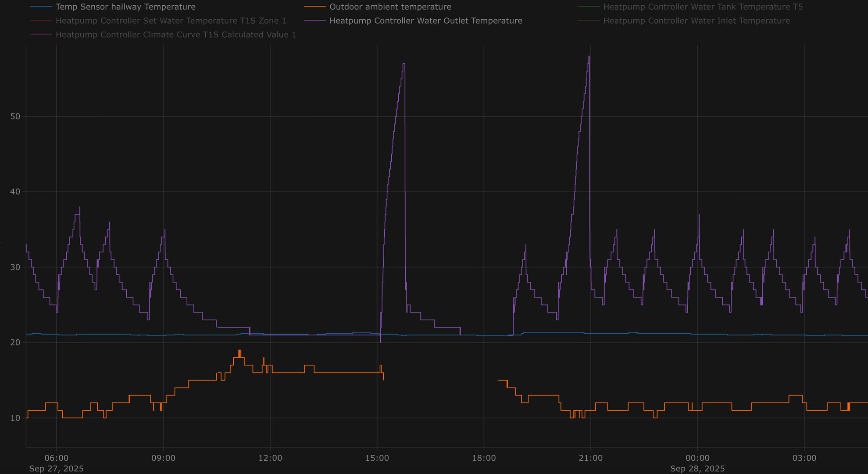Click the 03:00 x-axis tick label
The image size is (868, 474).
804,458
